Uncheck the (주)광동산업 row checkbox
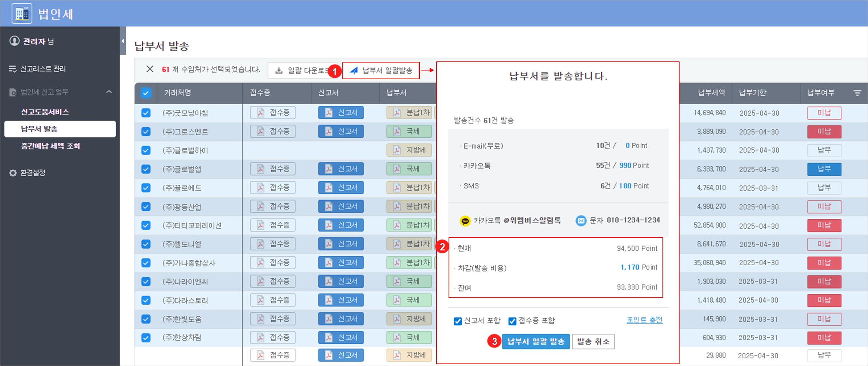This screenshot has height=366, width=868. (x=146, y=207)
